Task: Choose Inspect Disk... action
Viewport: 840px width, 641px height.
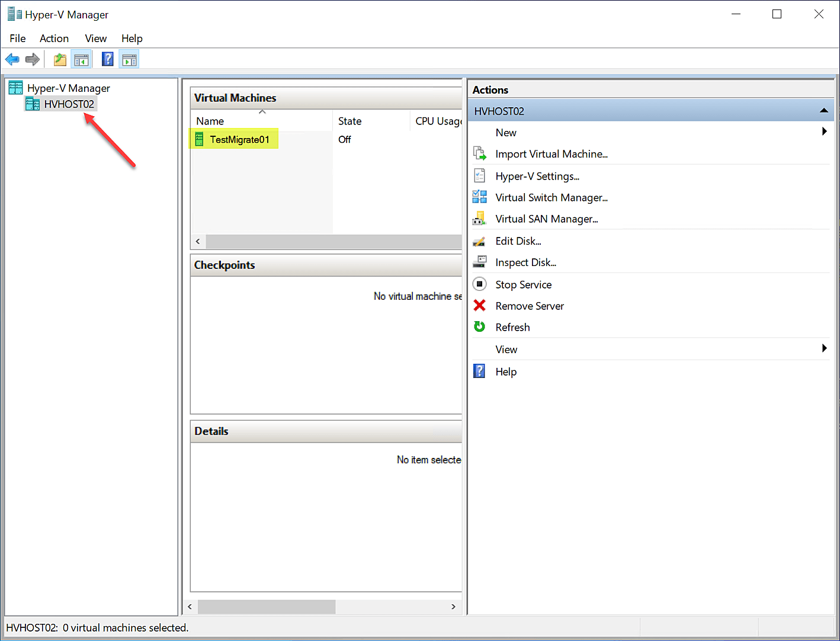Action: point(525,262)
